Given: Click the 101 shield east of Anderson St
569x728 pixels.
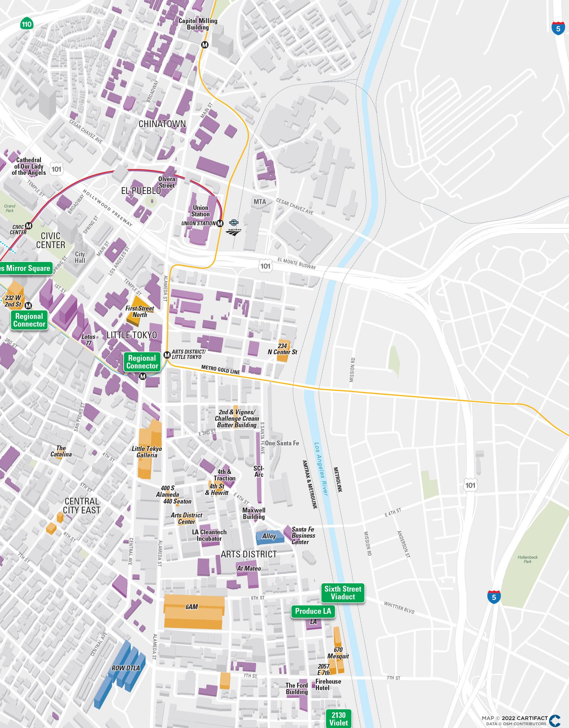Looking at the screenshot, I should [x=470, y=485].
